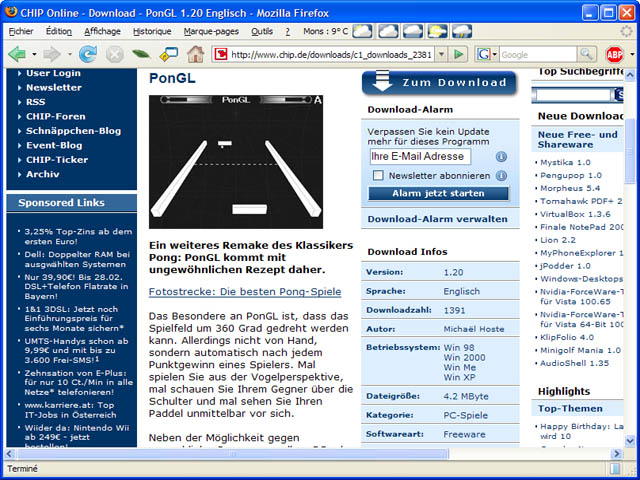This screenshot has width=640, height=480.
Task: Click the Mons : 9°C weather label
Action: point(325,31)
